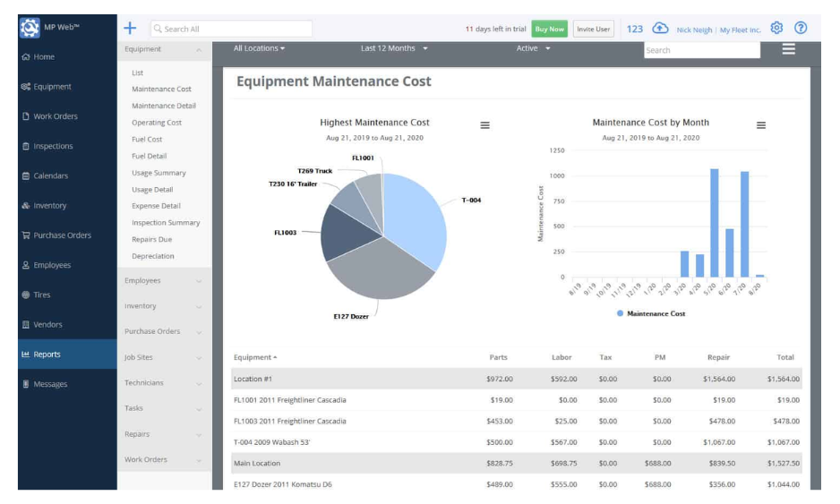Open the Fuel Cost report
Viewport: 840px width, 504px height.
click(147, 140)
